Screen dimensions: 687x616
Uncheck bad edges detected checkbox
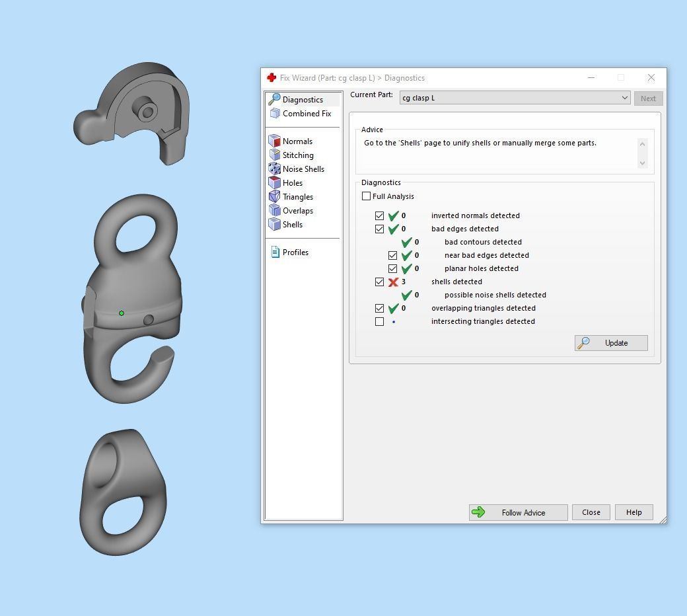click(379, 229)
